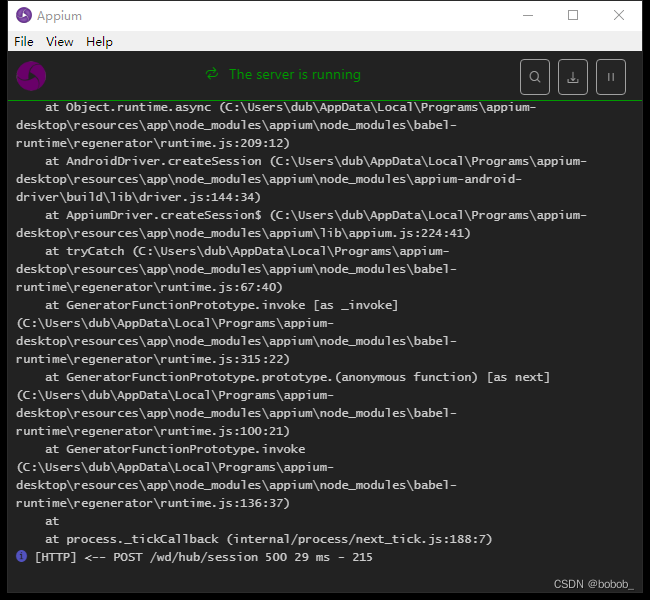Click the search (magnifier) session button

pyautogui.click(x=535, y=77)
